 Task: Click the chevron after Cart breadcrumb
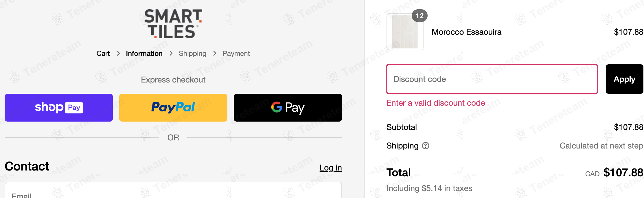(x=118, y=54)
